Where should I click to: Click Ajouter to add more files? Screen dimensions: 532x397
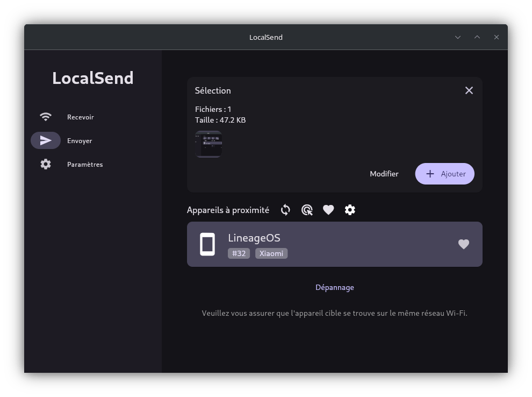click(444, 173)
